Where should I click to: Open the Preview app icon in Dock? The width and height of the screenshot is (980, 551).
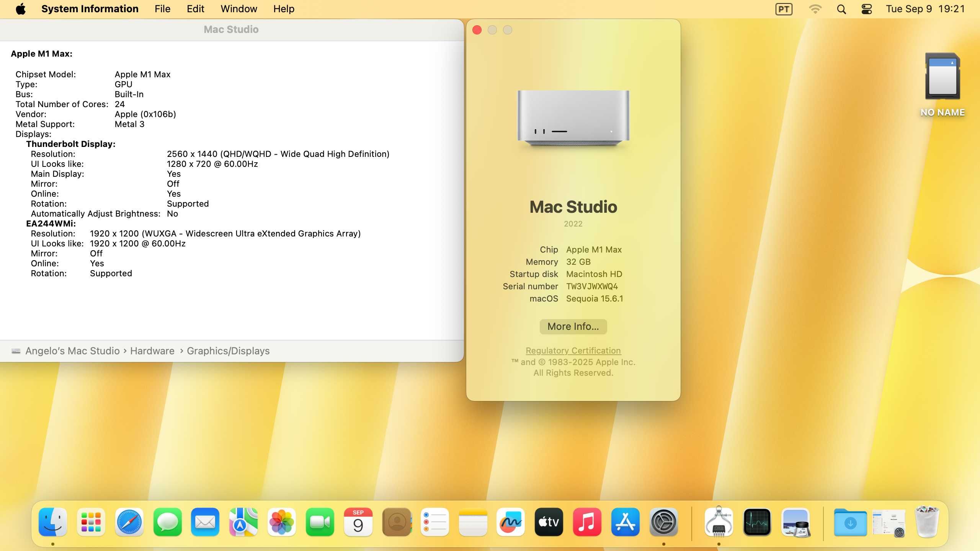(795, 522)
